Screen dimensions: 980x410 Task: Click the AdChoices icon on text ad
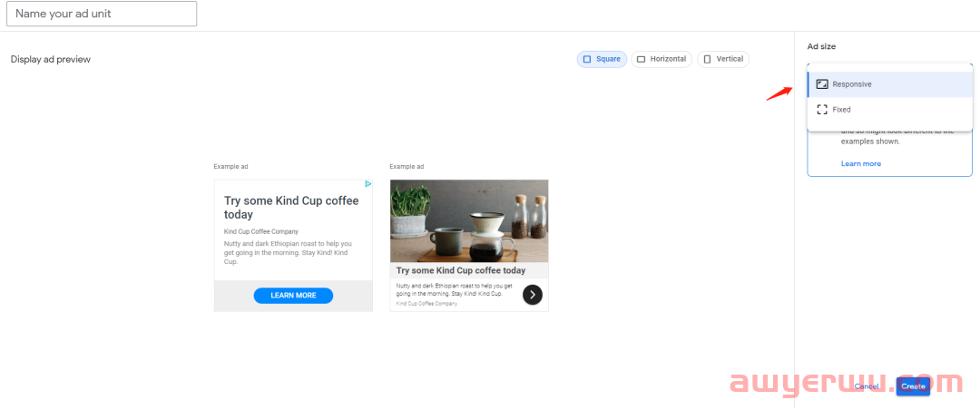click(368, 184)
